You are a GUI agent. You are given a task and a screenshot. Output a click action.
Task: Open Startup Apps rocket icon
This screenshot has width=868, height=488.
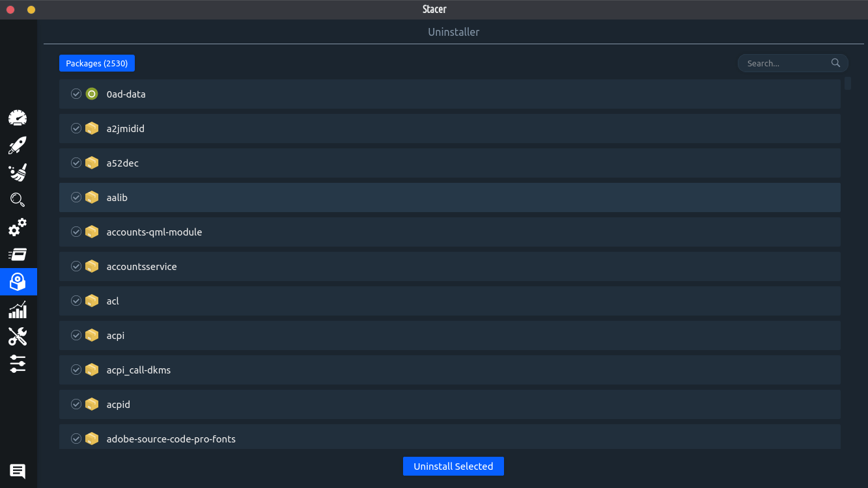(x=18, y=145)
